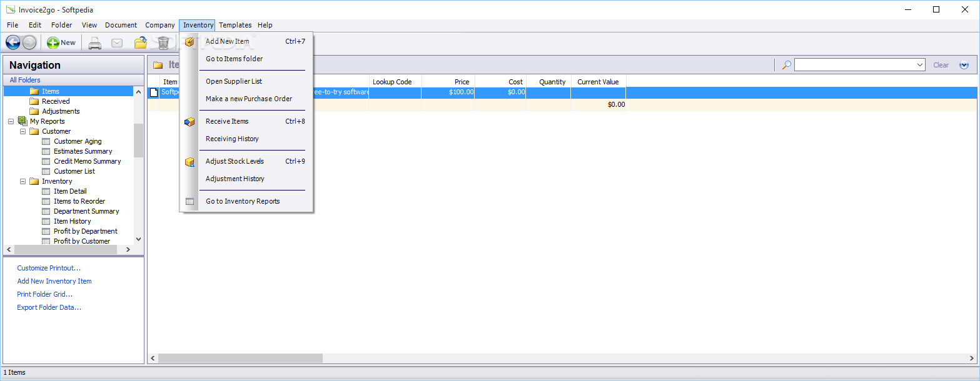This screenshot has height=381, width=980.
Task: Click the Go to Inventory Reports icon
Action: point(189,202)
